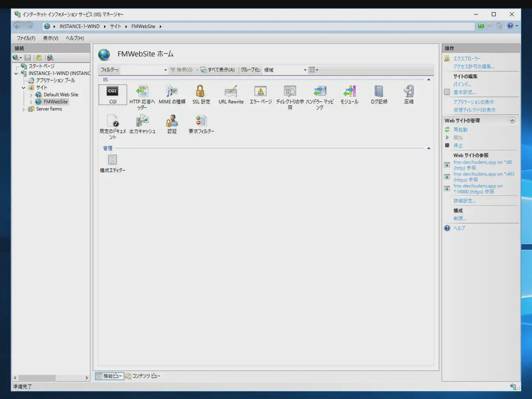The width and height of the screenshot is (532, 399).
Task: Click status bar network icon at bottom right
Action: [513, 386]
